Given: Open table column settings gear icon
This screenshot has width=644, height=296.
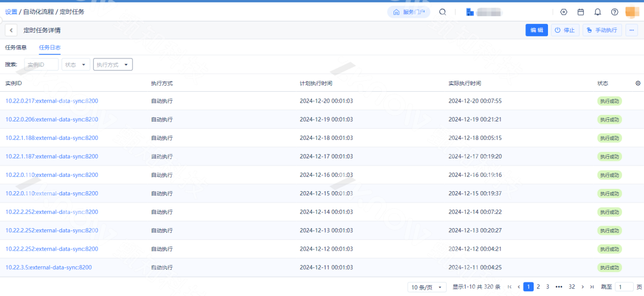Looking at the screenshot, I should click(637, 83).
